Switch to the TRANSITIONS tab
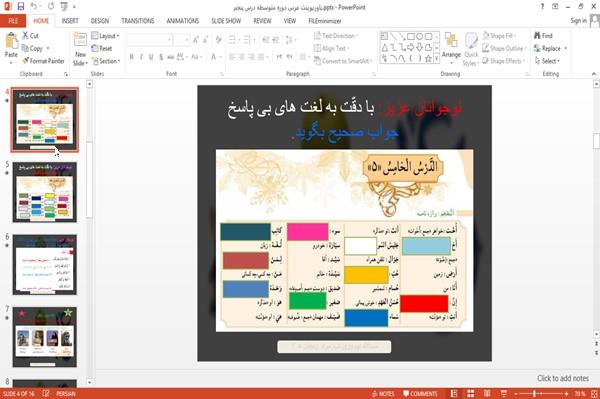The image size is (600, 399). pos(138,21)
